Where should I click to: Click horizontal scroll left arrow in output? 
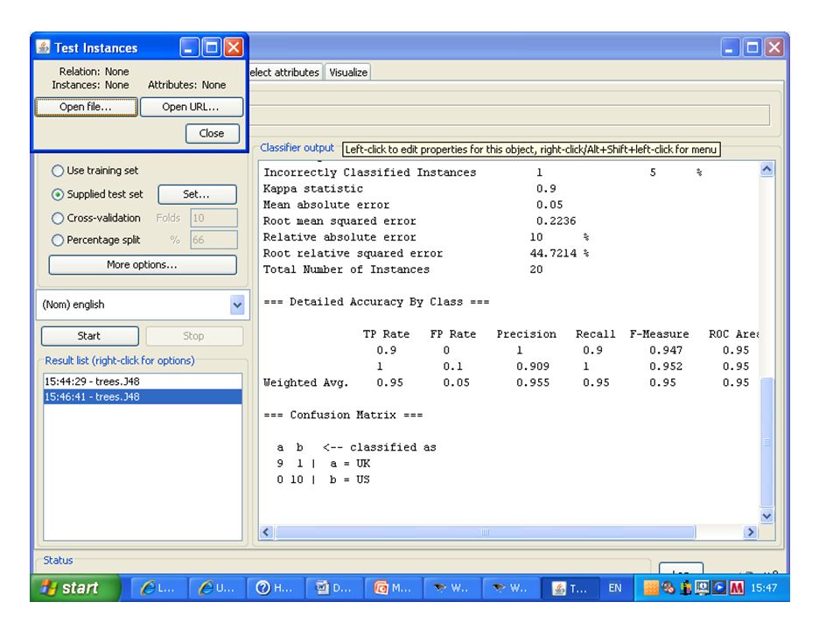pyautogui.click(x=267, y=532)
